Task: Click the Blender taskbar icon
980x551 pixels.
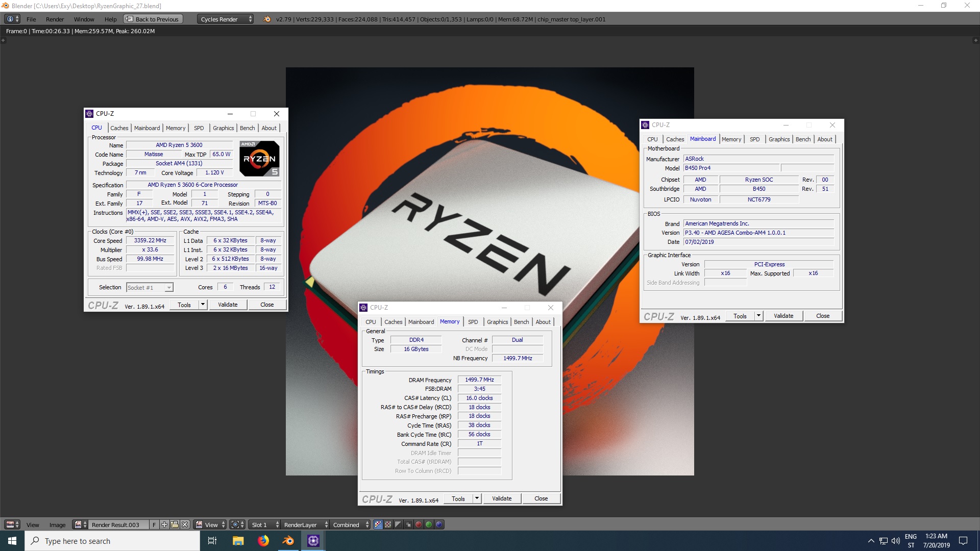Action: (288, 541)
